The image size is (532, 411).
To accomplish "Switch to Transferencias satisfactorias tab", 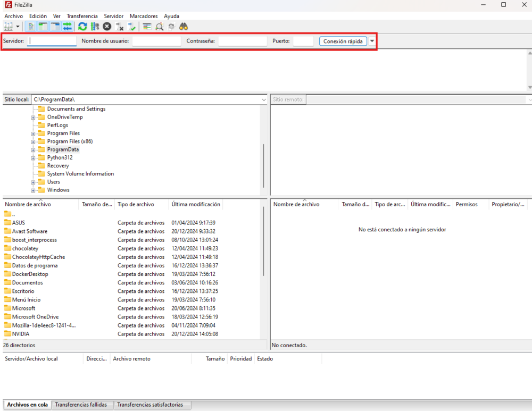I will pos(150,405).
